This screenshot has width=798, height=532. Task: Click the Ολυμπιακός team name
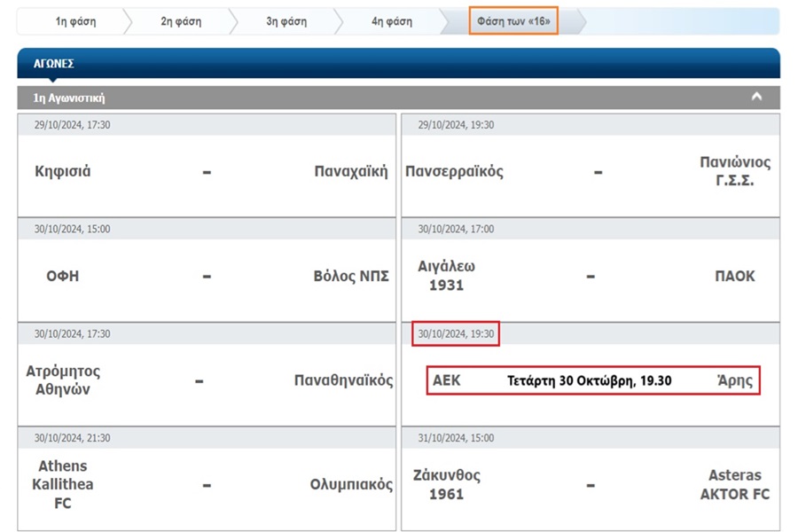(351, 485)
